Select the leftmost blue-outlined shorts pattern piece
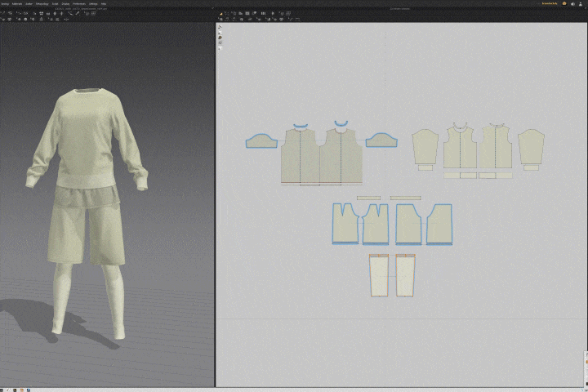 pos(345,225)
